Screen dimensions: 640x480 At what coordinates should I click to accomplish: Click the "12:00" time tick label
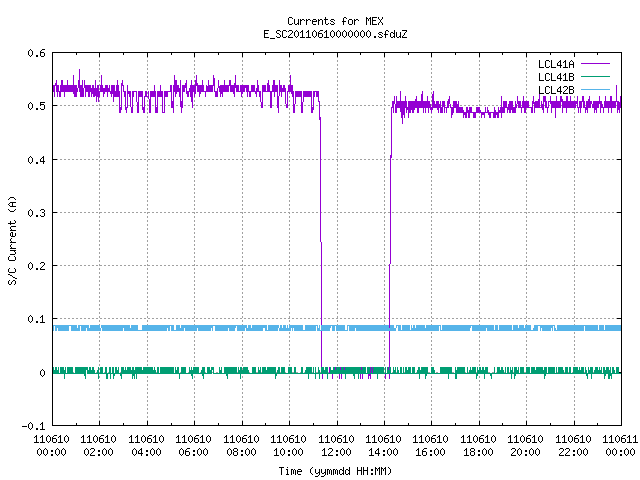coord(336,452)
